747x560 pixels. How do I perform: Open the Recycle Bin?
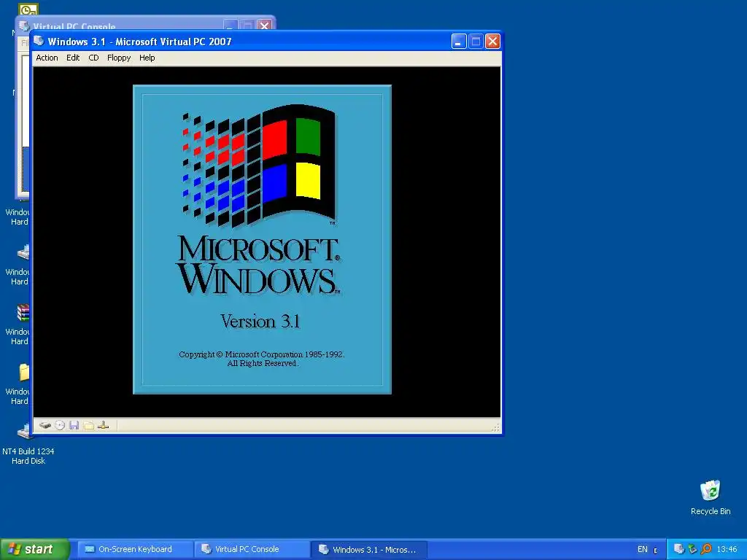(711, 497)
